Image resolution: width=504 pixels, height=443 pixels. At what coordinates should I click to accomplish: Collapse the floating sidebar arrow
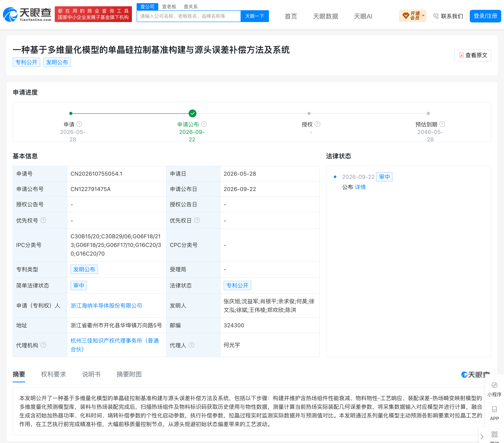tap(482, 437)
